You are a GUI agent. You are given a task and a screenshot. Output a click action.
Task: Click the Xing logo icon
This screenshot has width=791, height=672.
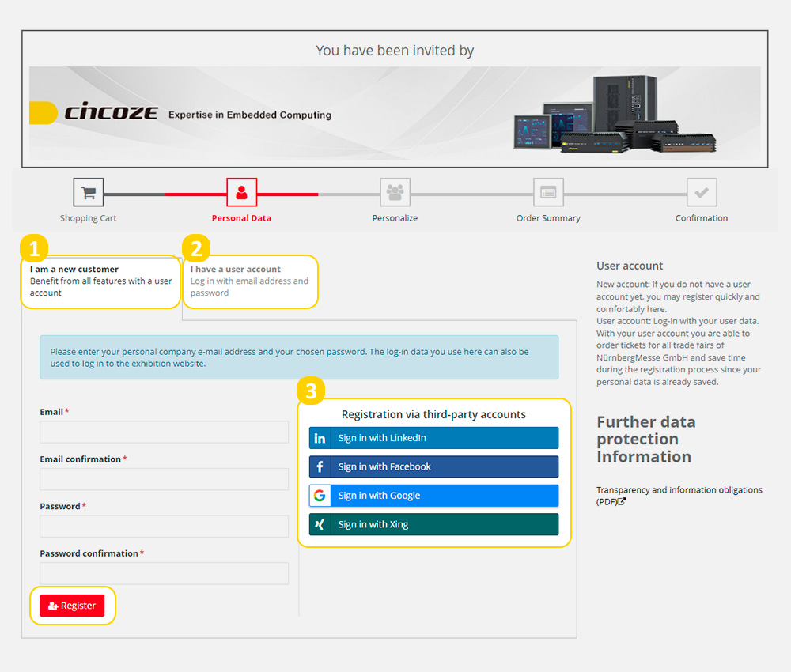(320, 524)
